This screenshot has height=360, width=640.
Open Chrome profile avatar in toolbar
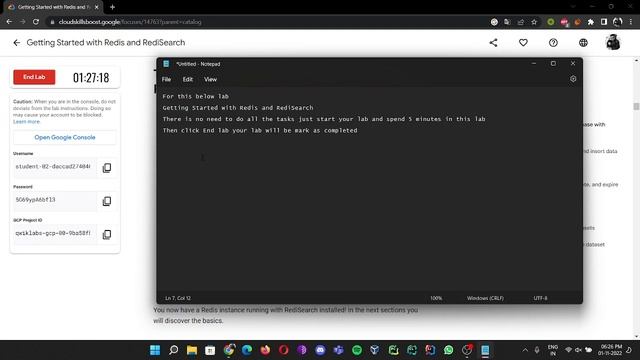[618, 22]
